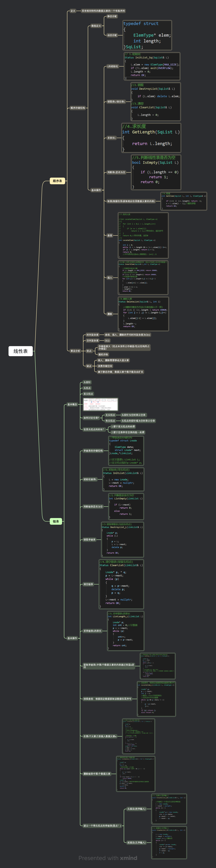The image size is (216, 868).
Task: Select the 初始化链表L node
Action: (x=90, y=479)
